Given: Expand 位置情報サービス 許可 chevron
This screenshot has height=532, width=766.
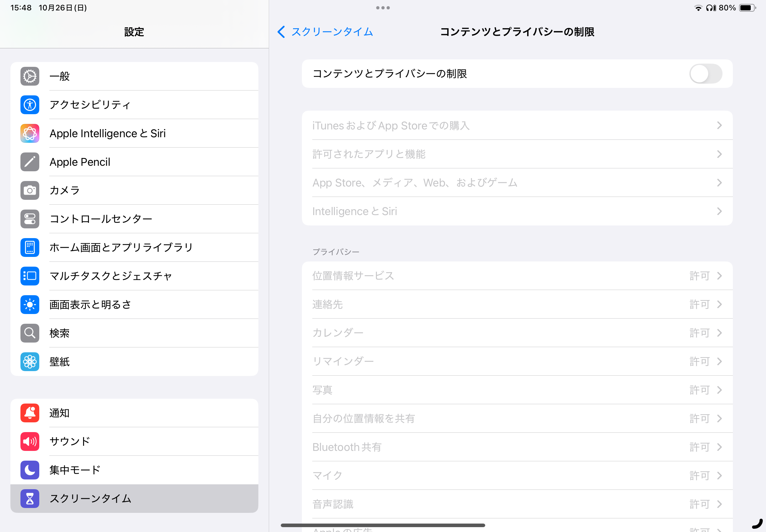Looking at the screenshot, I should click(x=719, y=276).
